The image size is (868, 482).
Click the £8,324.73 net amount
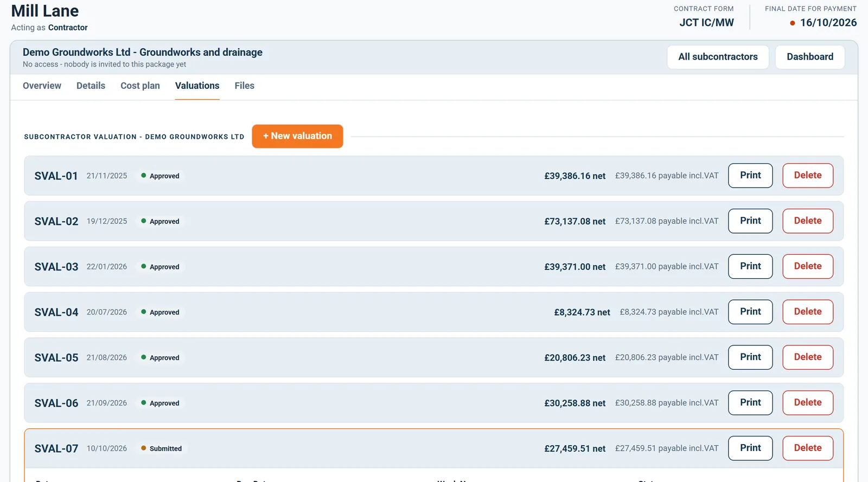pyautogui.click(x=582, y=312)
